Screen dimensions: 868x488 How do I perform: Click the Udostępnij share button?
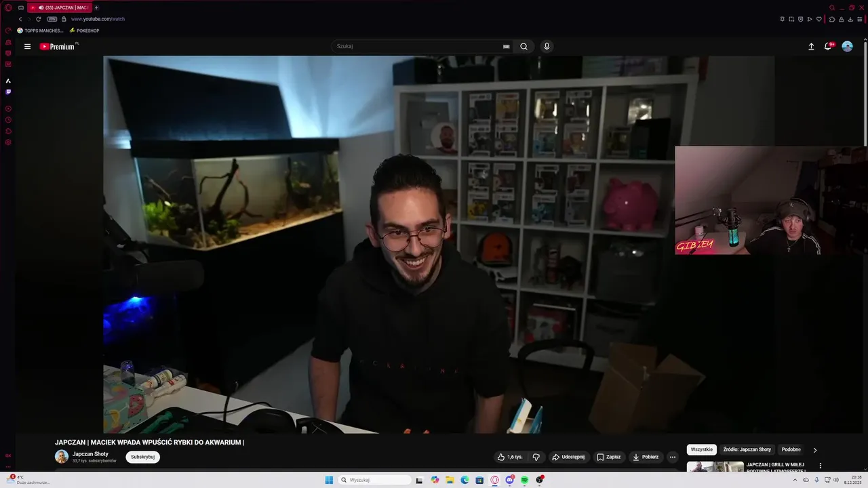tap(568, 457)
